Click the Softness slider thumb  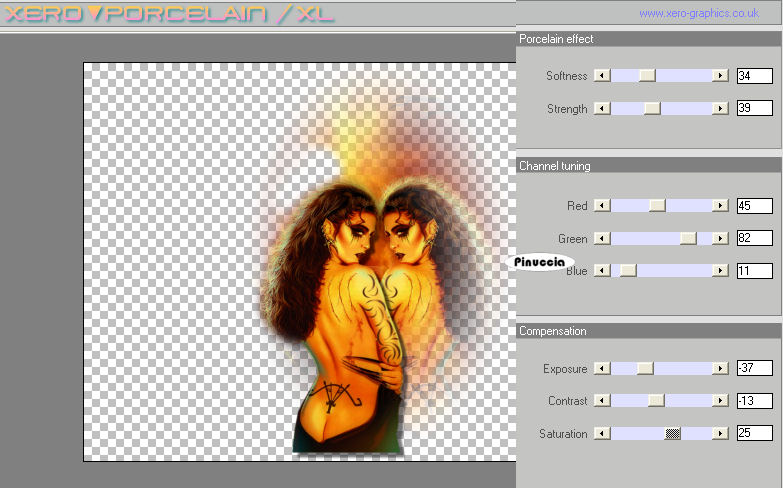tap(647, 75)
